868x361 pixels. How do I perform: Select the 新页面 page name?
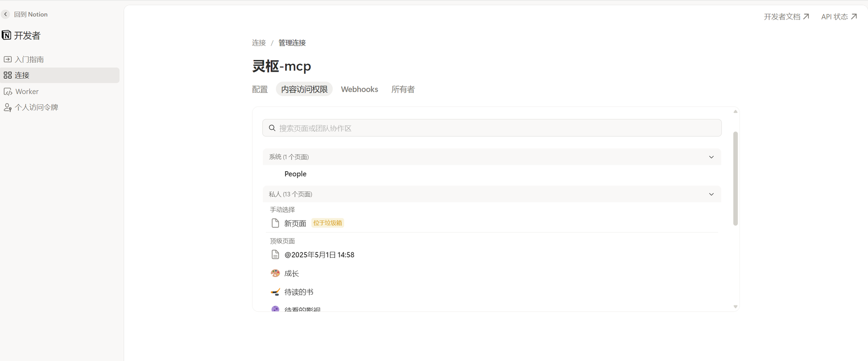[x=295, y=223]
